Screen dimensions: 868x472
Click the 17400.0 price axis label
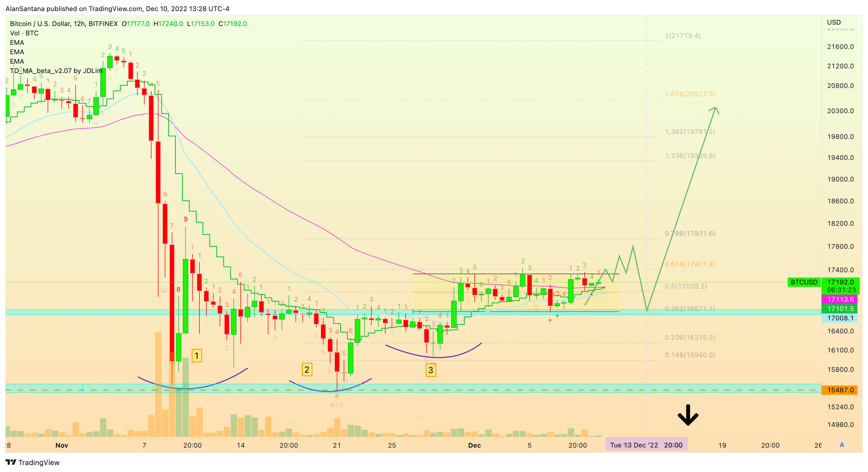[840, 270]
